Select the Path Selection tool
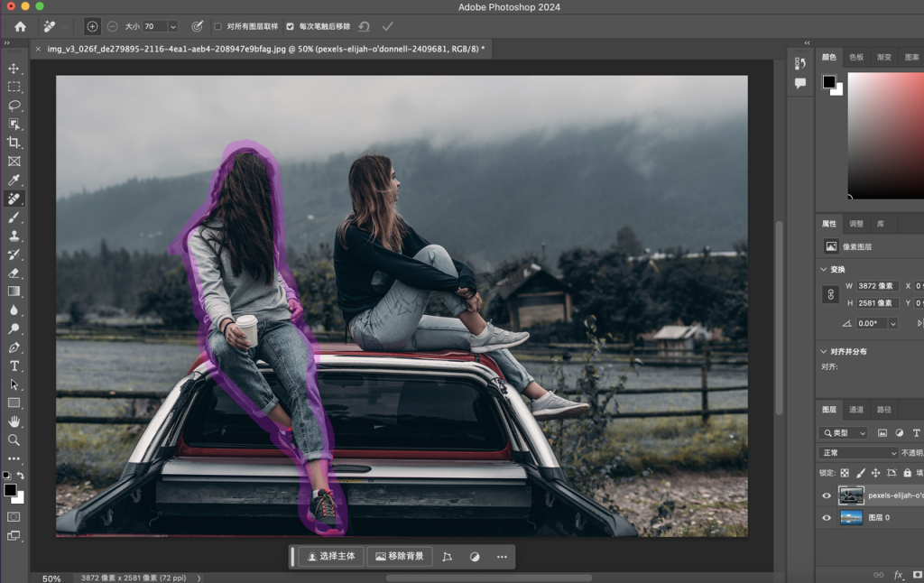This screenshot has width=924, height=583. 14,384
